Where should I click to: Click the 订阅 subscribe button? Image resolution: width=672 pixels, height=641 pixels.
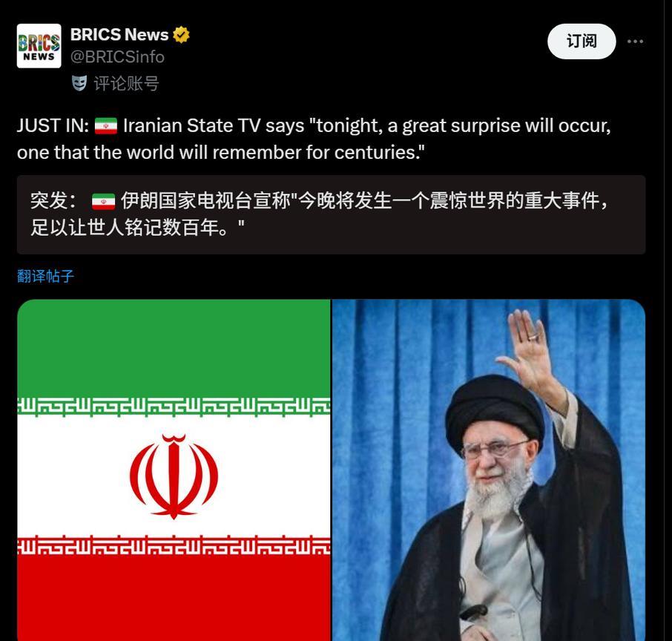(x=582, y=42)
